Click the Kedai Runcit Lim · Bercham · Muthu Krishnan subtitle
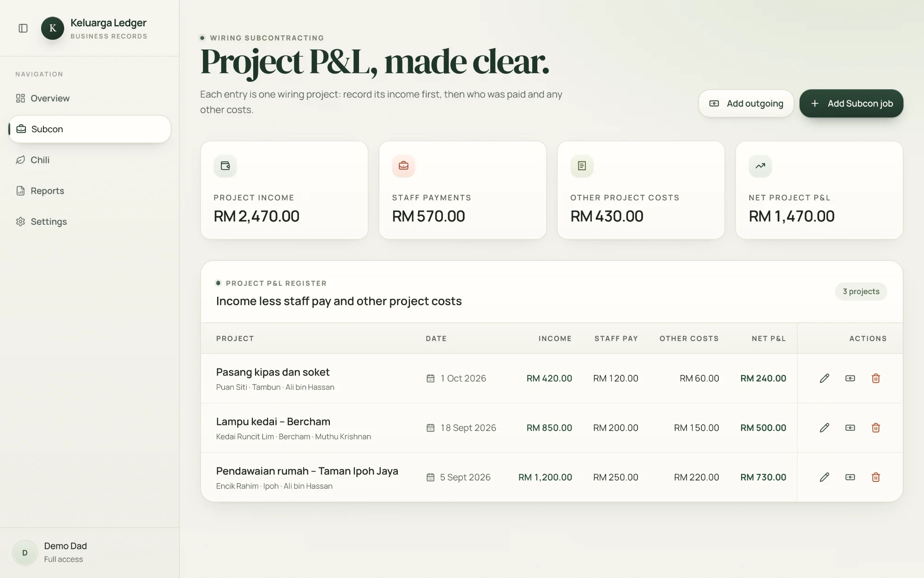 point(294,437)
